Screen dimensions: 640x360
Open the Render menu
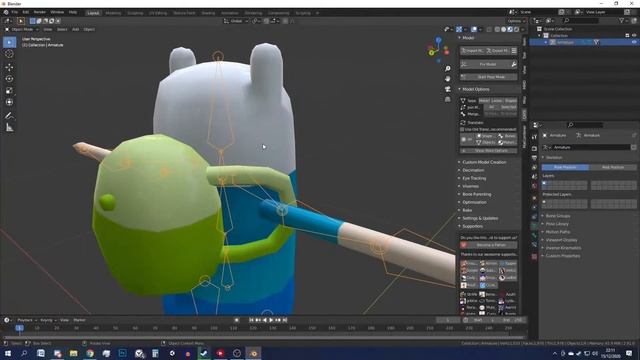pos(40,13)
